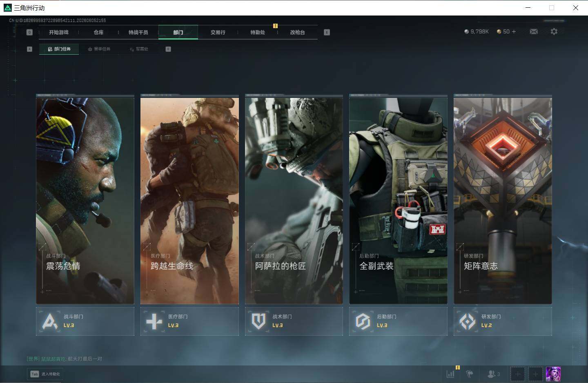Open the player avatar level 60
This screenshot has width=588, height=383.
(553, 374)
